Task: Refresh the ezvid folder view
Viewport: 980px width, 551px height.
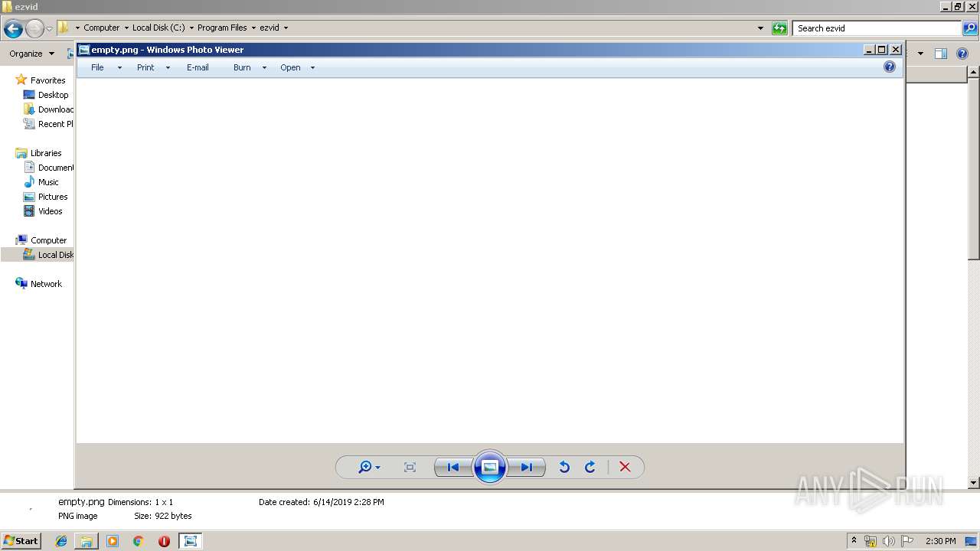Action: (x=779, y=28)
